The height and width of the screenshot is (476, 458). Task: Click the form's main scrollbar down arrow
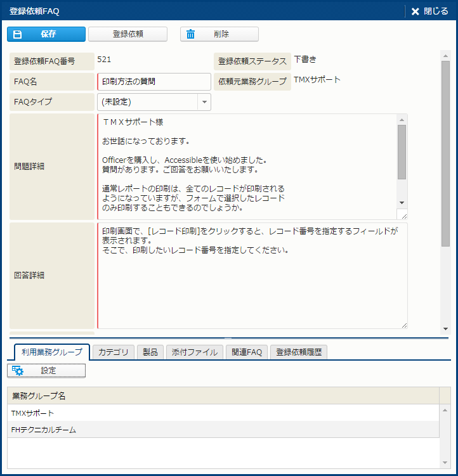(445, 328)
